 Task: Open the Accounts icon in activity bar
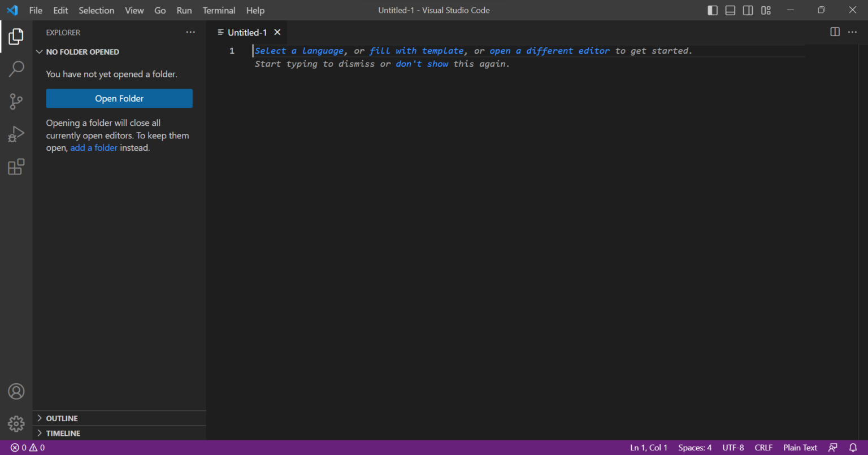[16, 391]
